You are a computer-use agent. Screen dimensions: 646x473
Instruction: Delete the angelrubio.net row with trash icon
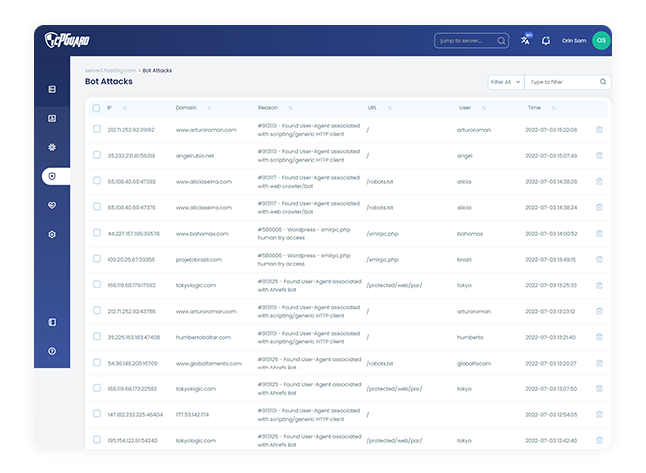pos(599,155)
